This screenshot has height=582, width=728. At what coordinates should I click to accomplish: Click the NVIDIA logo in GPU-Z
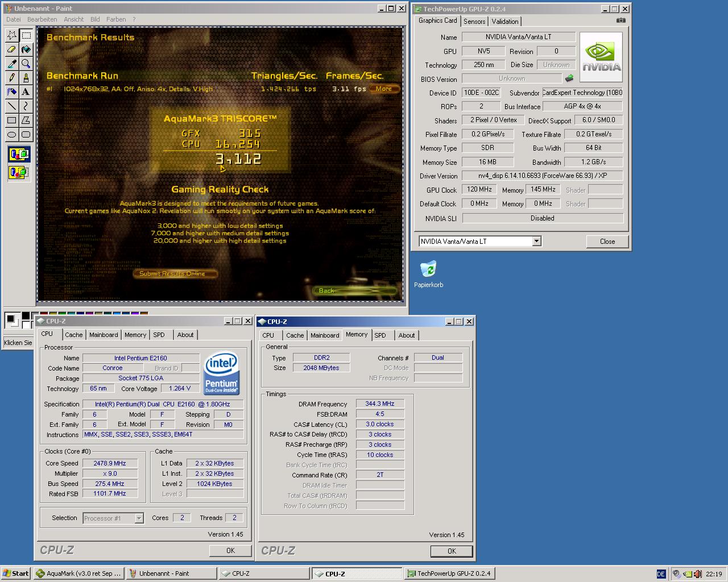pyautogui.click(x=601, y=57)
